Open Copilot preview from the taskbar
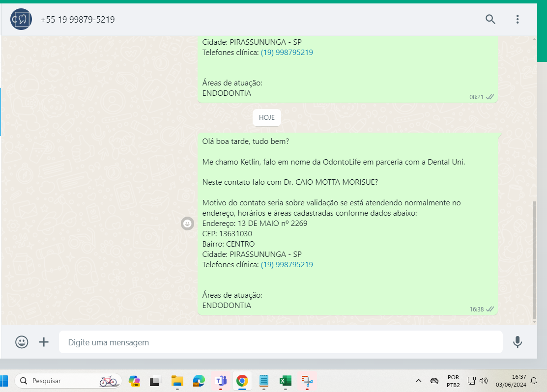547x392 pixels. click(134, 381)
